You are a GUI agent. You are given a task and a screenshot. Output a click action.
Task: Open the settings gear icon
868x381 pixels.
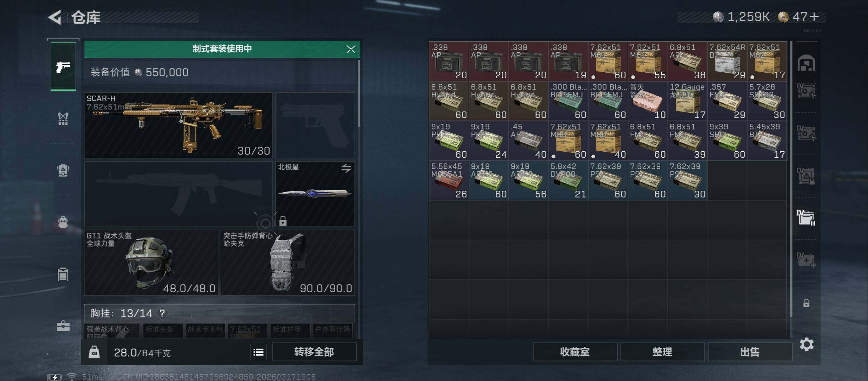pos(806,344)
